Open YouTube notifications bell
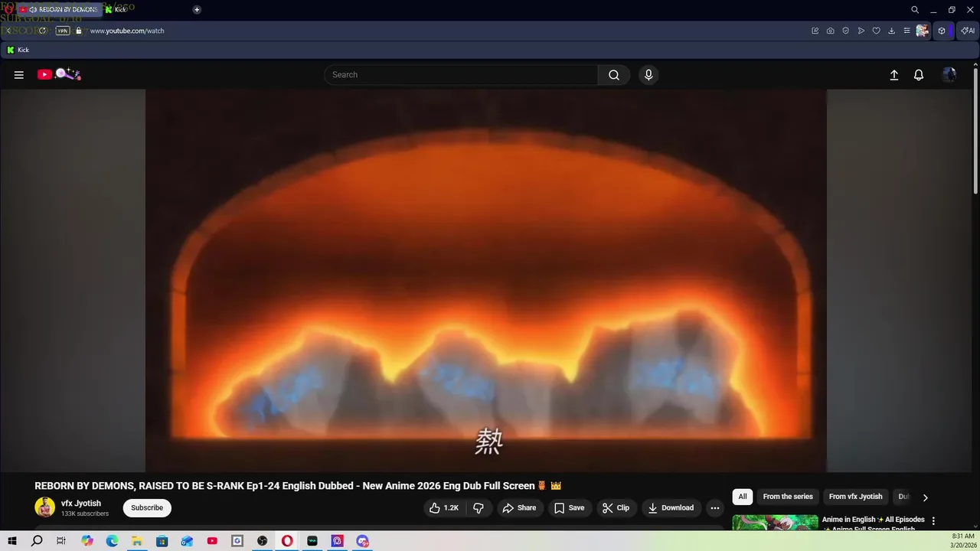The width and height of the screenshot is (980, 551). tap(919, 75)
